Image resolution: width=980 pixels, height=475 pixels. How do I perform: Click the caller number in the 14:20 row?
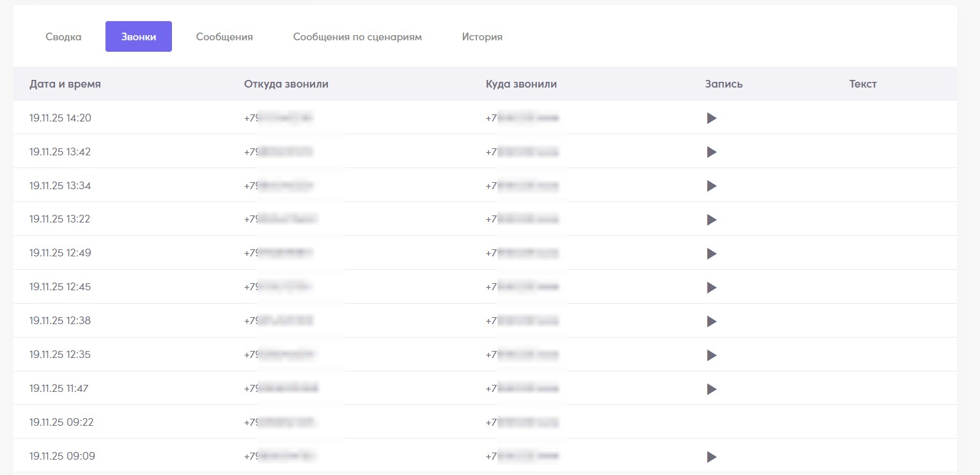[x=280, y=118]
